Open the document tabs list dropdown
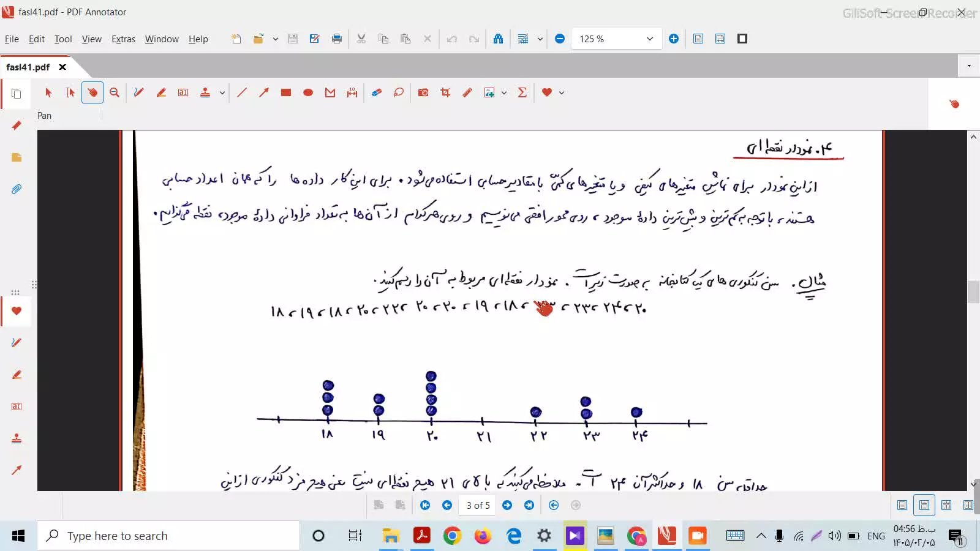The width and height of the screenshot is (980, 551). point(969,66)
